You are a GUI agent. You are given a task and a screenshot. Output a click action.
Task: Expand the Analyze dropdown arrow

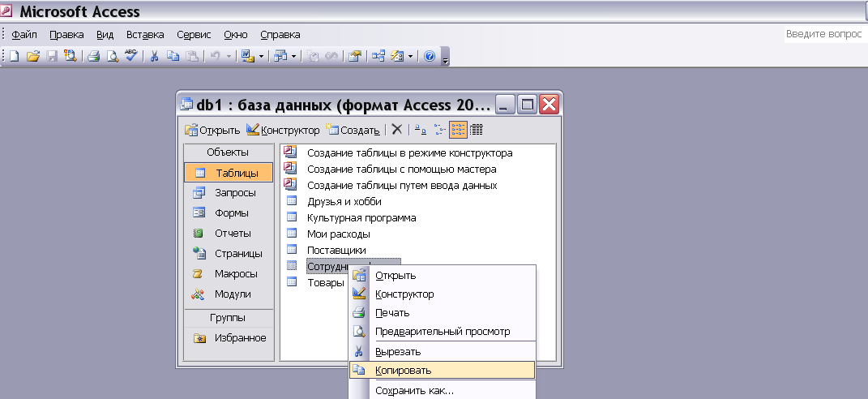tap(293, 56)
